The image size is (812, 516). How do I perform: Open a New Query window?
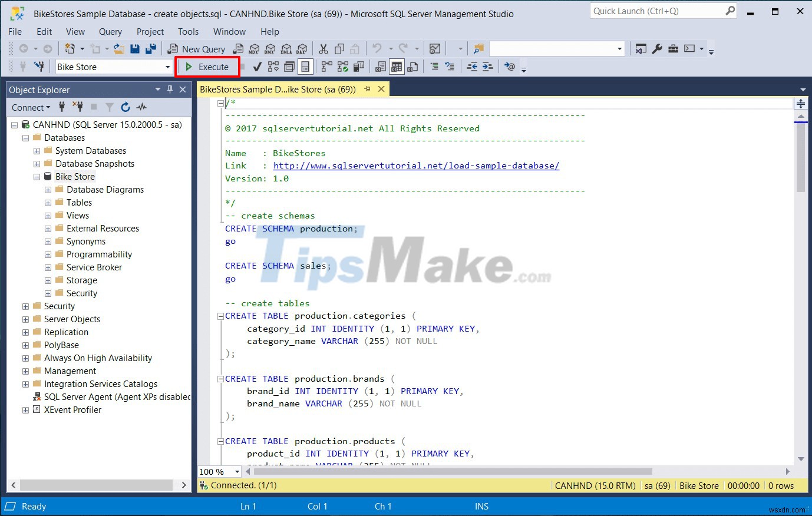(197, 49)
